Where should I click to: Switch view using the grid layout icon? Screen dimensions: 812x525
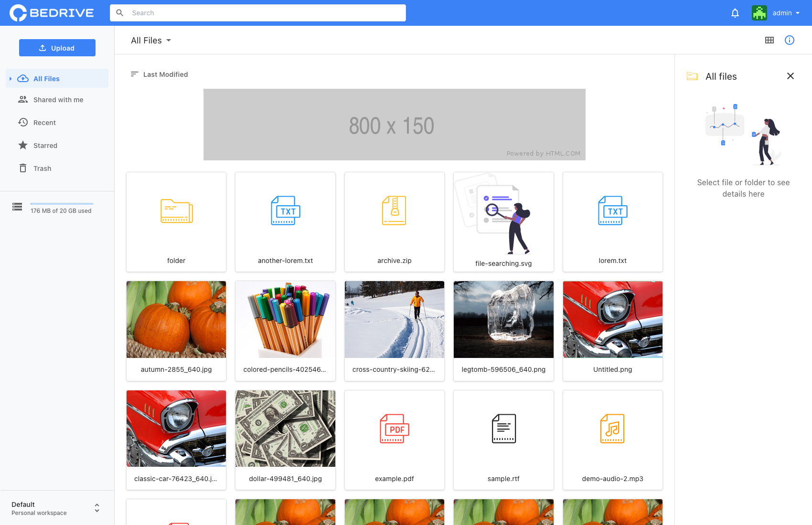(769, 41)
